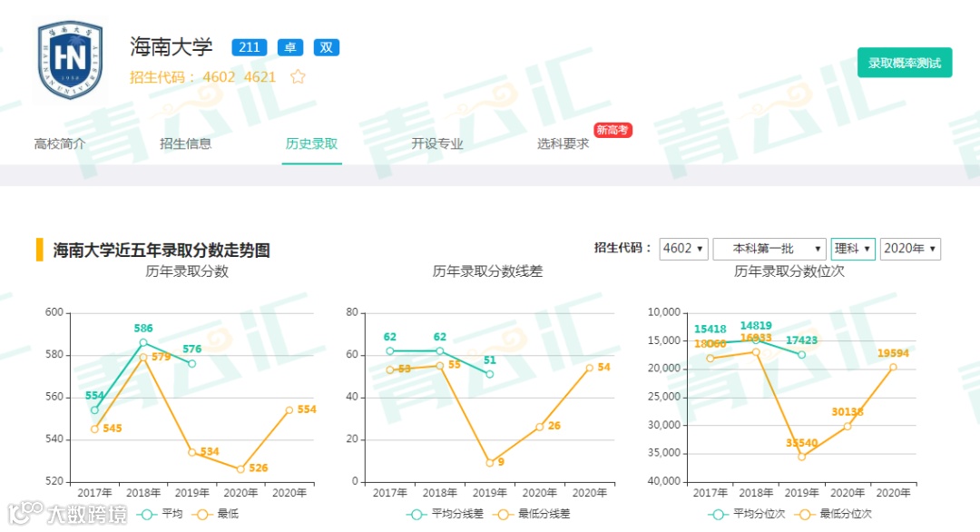Click the 招生代码 4602 4621 text
The height and width of the screenshot is (532, 980).
[202, 77]
